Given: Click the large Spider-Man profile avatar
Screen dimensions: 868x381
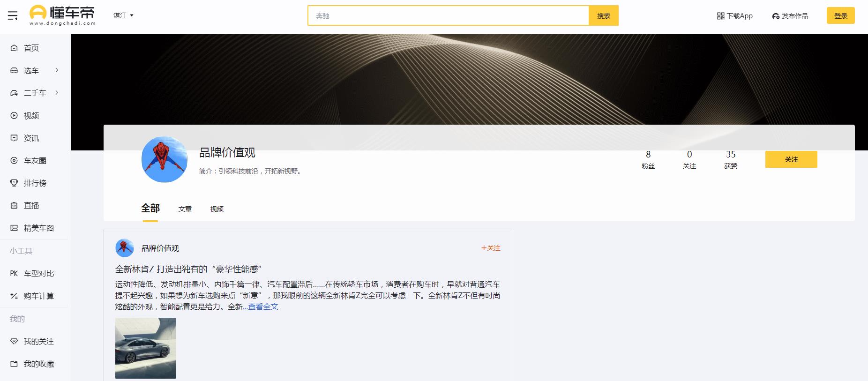Looking at the screenshot, I should click(x=165, y=159).
